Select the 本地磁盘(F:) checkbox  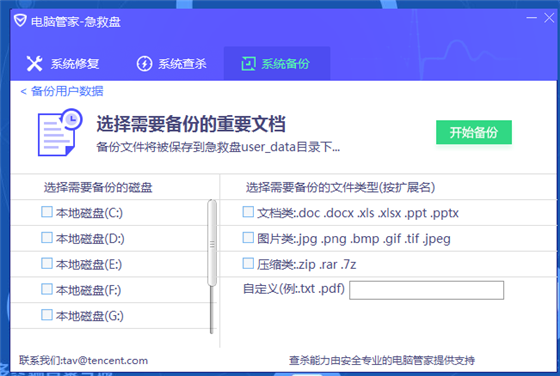pyautogui.click(x=47, y=289)
